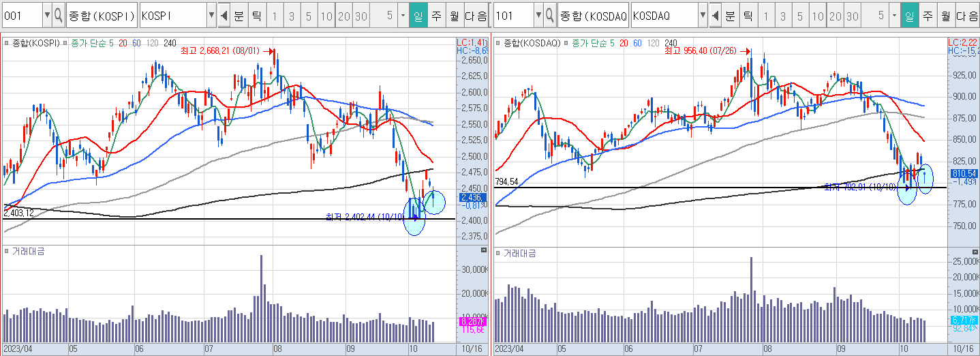This screenshot has height=356, width=980.
Task: Click the left arrow button on KOSDAQ toolbar
Action: coord(715,15)
